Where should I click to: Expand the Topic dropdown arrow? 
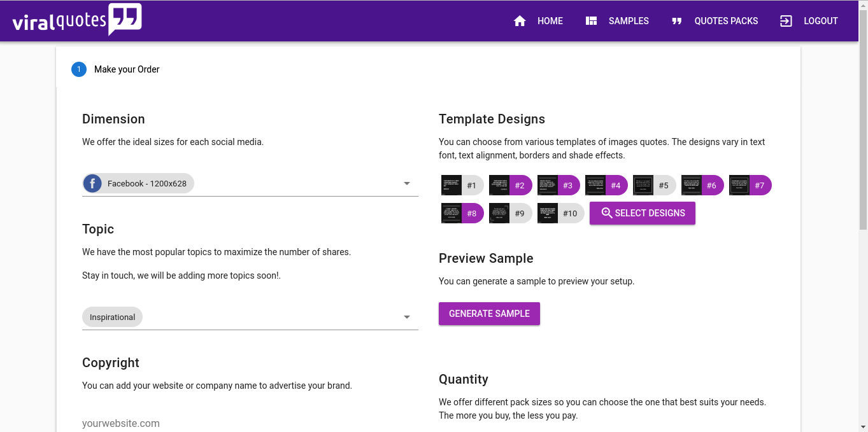pyautogui.click(x=407, y=317)
